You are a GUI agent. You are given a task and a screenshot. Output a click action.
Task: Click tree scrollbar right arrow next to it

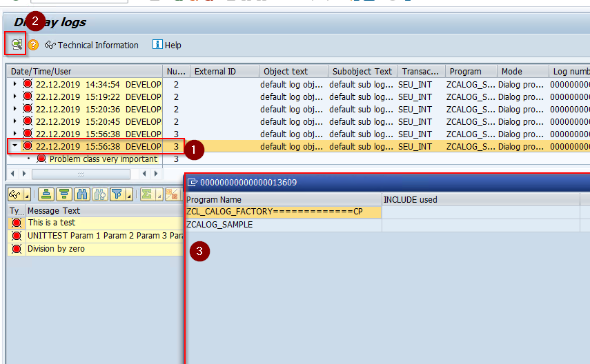point(24,174)
